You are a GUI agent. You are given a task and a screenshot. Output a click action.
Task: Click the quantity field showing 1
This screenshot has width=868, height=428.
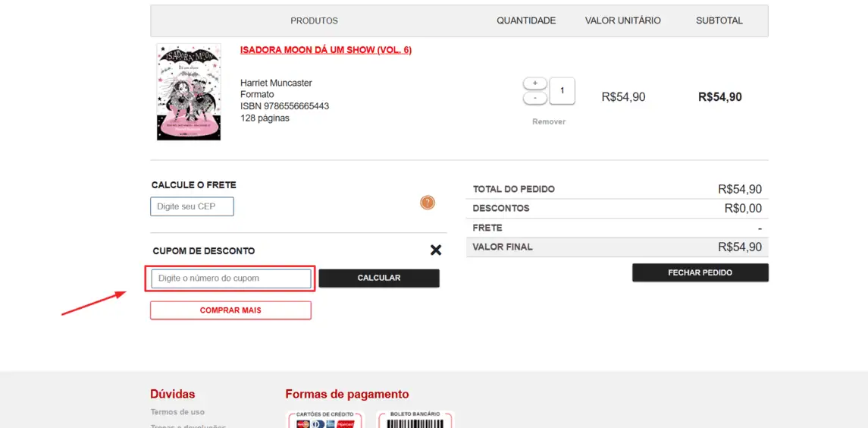(x=562, y=90)
